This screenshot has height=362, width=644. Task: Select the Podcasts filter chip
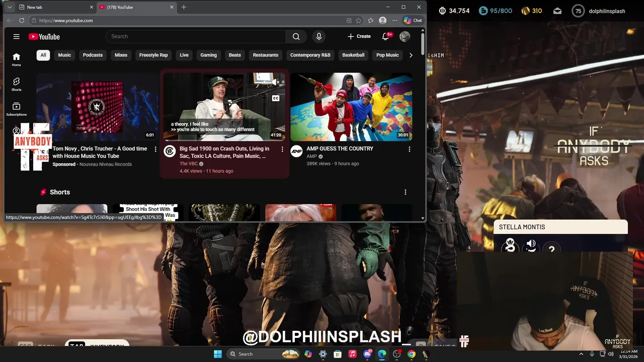[93, 55]
